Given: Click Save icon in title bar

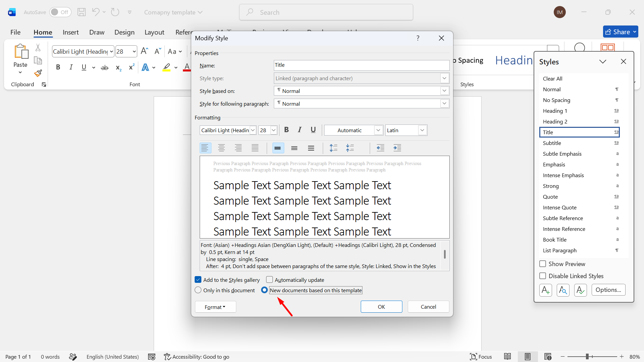Looking at the screenshot, I should point(82,12).
